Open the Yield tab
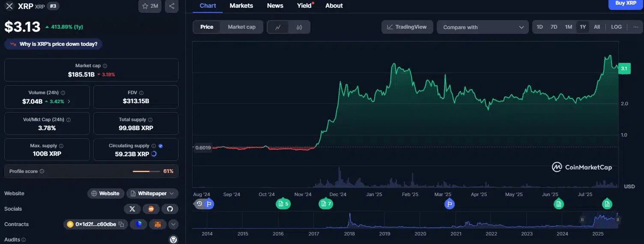 tap(304, 6)
